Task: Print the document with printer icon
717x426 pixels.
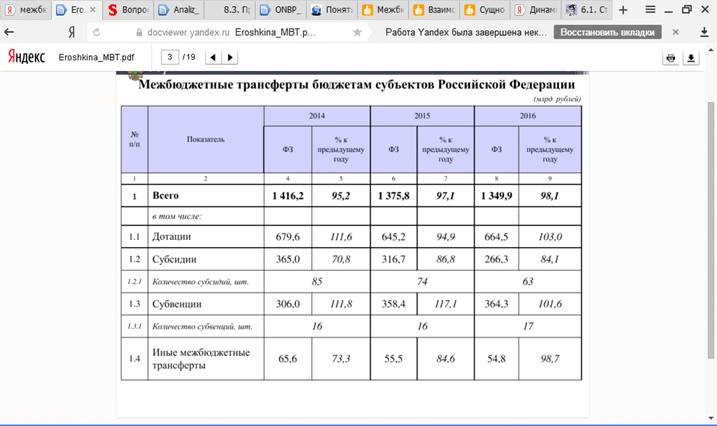Action: coord(671,58)
